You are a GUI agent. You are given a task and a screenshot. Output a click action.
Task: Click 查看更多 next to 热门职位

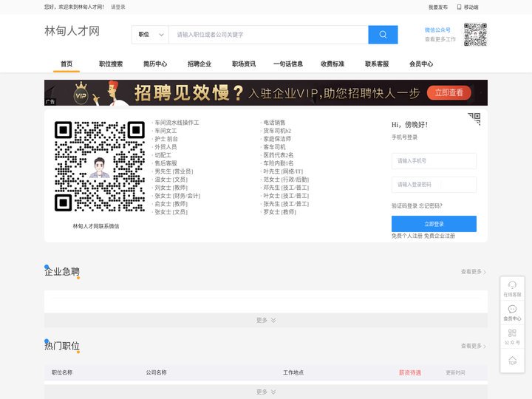474,346
